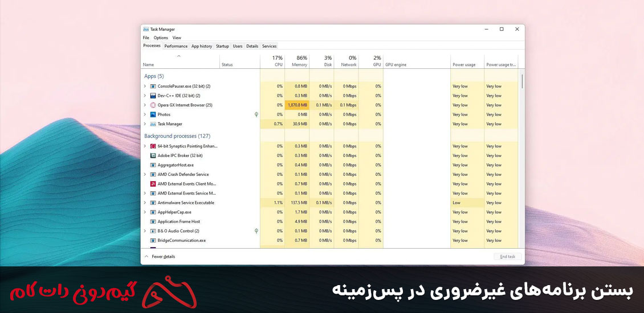Click the AMD Crash Defender Service icon
The width and height of the screenshot is (644, 313).
[x=153, y=174]
